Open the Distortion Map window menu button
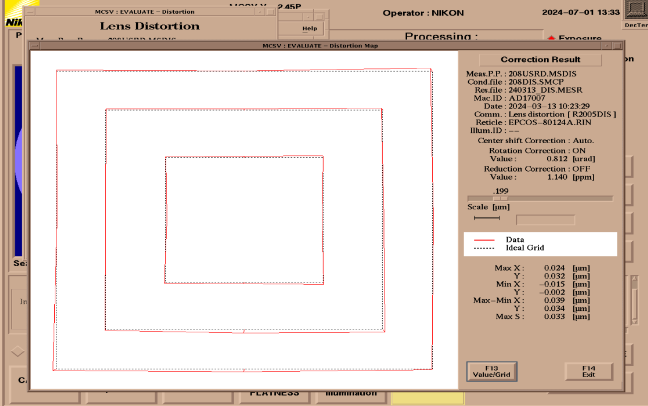Viewport: 648px width, 406px height. tap(36, 45)
